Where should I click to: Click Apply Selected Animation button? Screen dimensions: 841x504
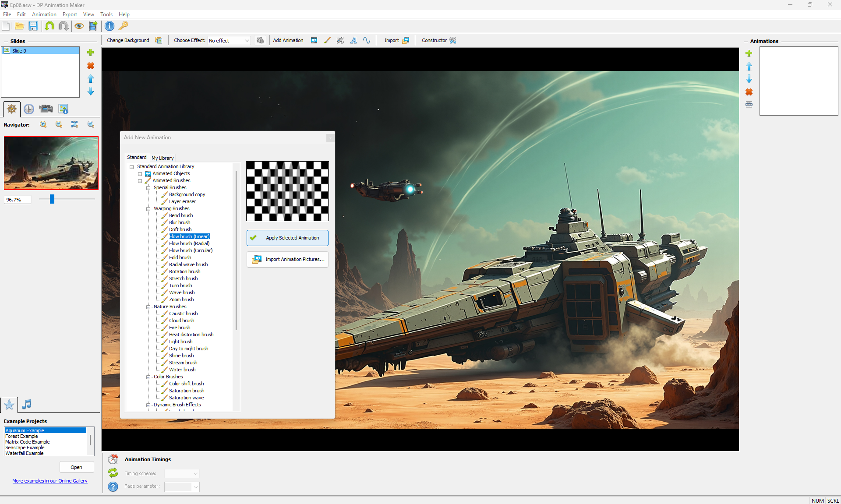tap(287, 238)
